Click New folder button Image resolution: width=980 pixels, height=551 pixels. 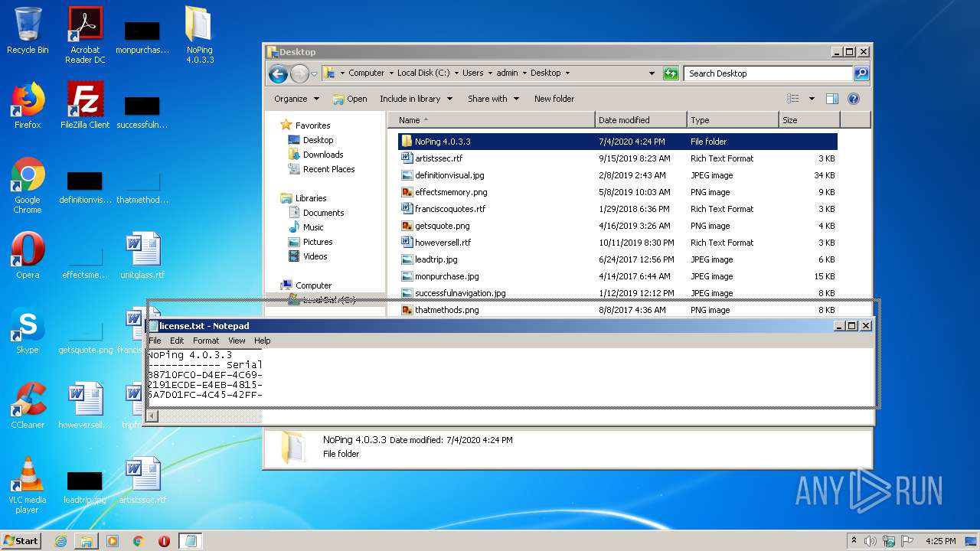coord(554,99)
